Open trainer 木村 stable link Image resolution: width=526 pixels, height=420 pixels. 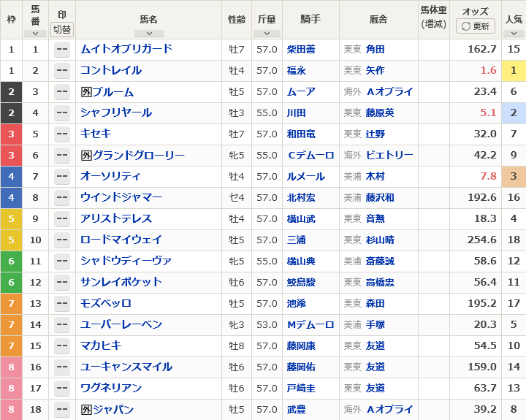tap(375, 176)
